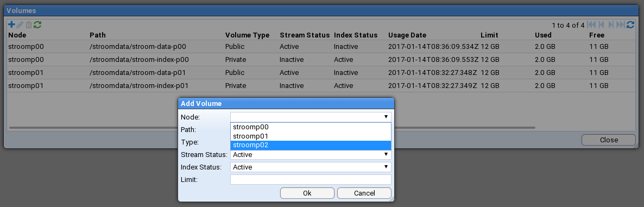Go to last page of volumes

pos(621,24)
